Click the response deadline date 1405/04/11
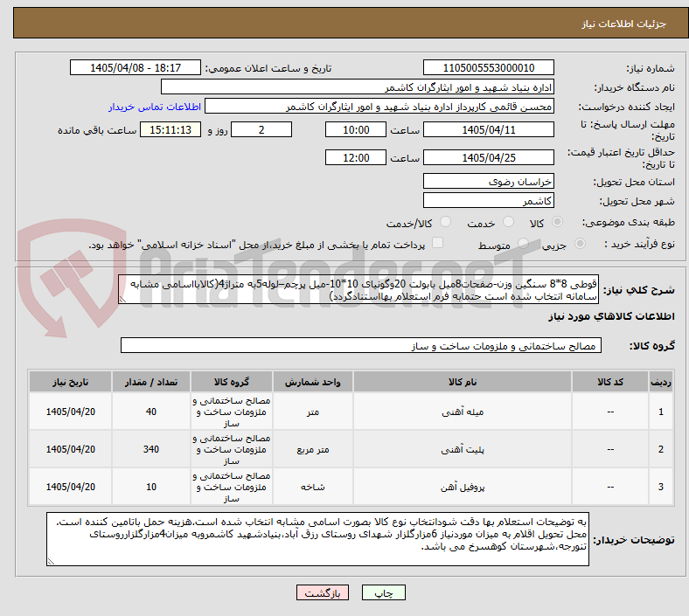Image resolution: width=689 pixels, height=616 pixels. (488, 129)
